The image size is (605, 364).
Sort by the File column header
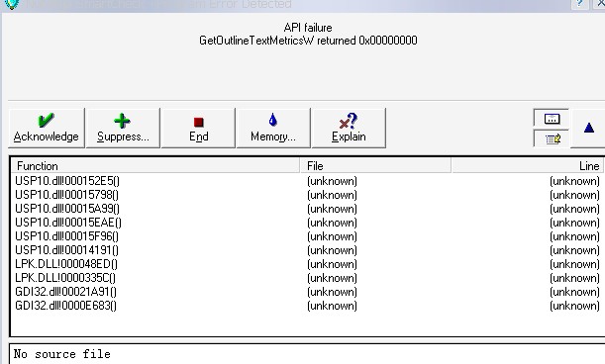coord(376,166)
